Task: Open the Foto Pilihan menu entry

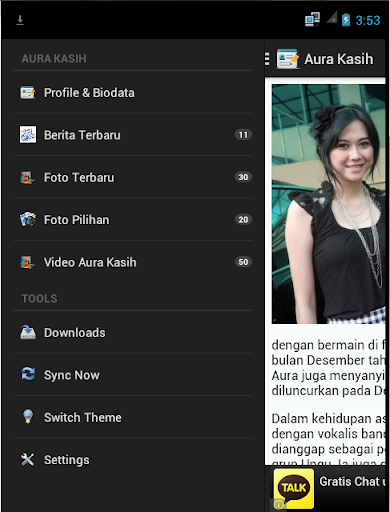Action: point(133,219)
